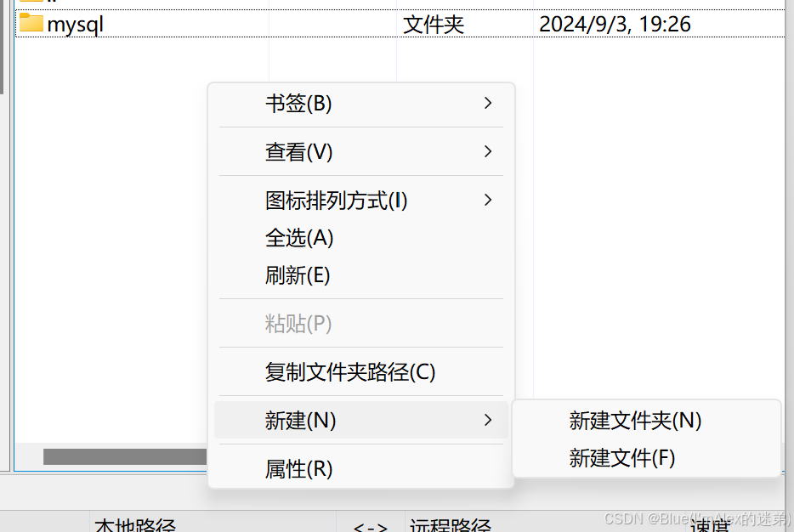This screenshot has width=794, height=532.
Task: Click the 新建(N) submenu chevron
Action: (x=488, y=420)
